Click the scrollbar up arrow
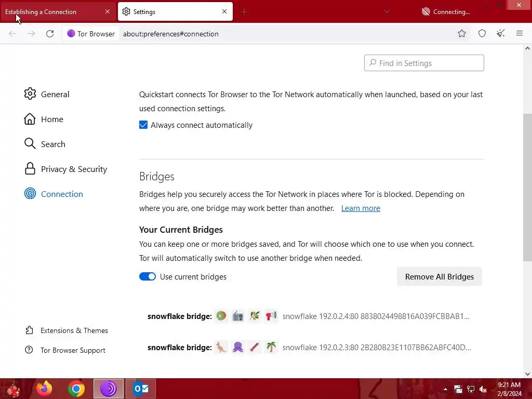 [527, 48]
